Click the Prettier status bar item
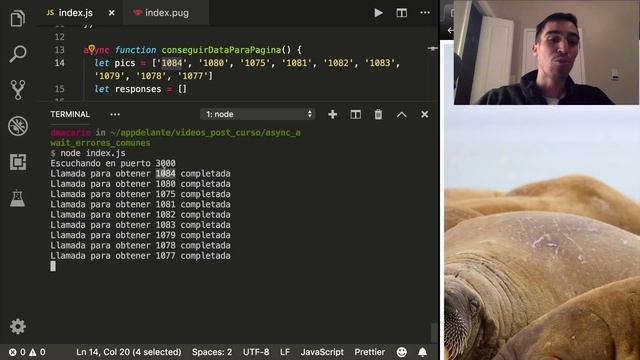Screen dimensions: 640x360 pos(369,352)
